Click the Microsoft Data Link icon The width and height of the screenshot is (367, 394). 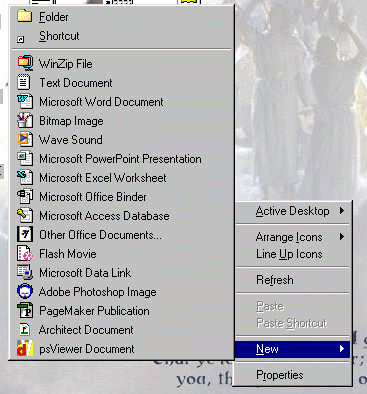point(25,272)
